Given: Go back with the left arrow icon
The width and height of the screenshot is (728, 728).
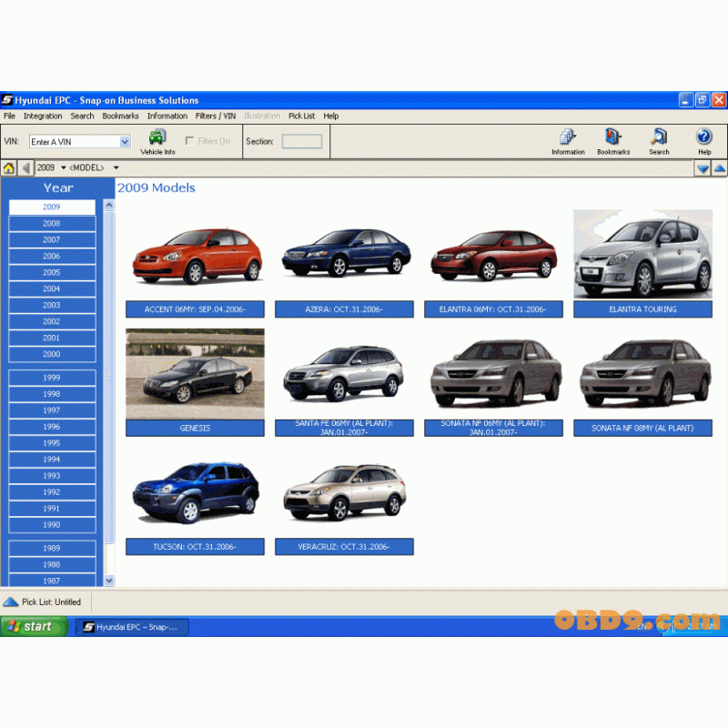Looking at the screenshot, I should click(x=25, y=168).
